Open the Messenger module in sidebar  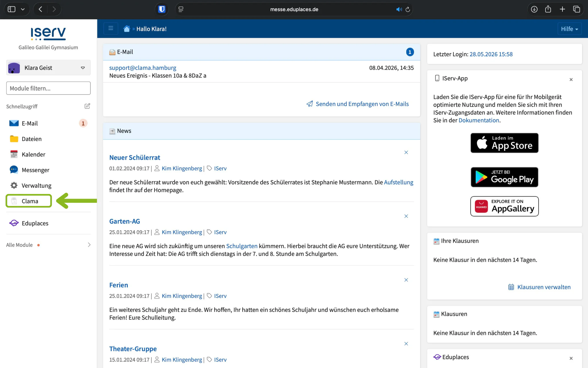click(48, 170)
